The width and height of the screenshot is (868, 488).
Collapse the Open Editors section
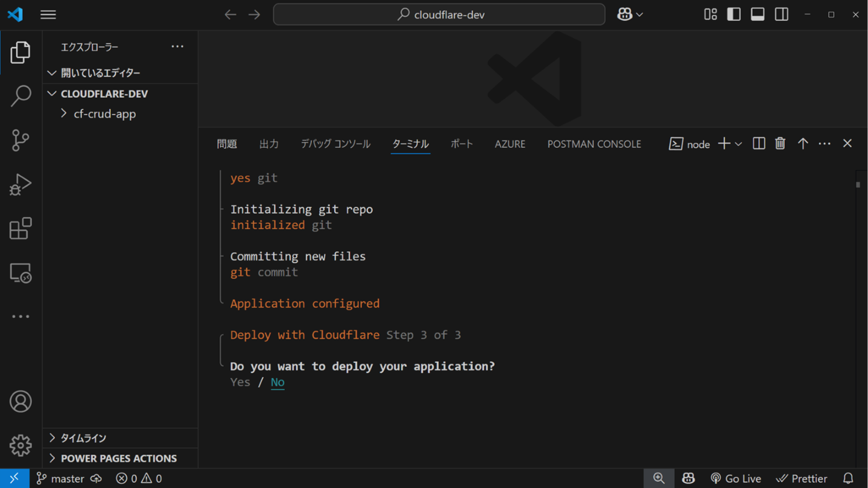point(120,73)
